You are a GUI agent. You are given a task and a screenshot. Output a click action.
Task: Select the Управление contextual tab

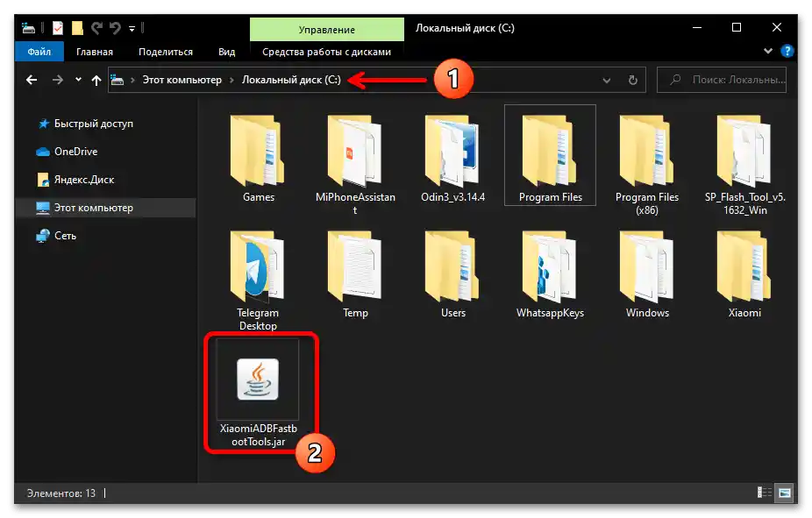[x=327, y=30]
